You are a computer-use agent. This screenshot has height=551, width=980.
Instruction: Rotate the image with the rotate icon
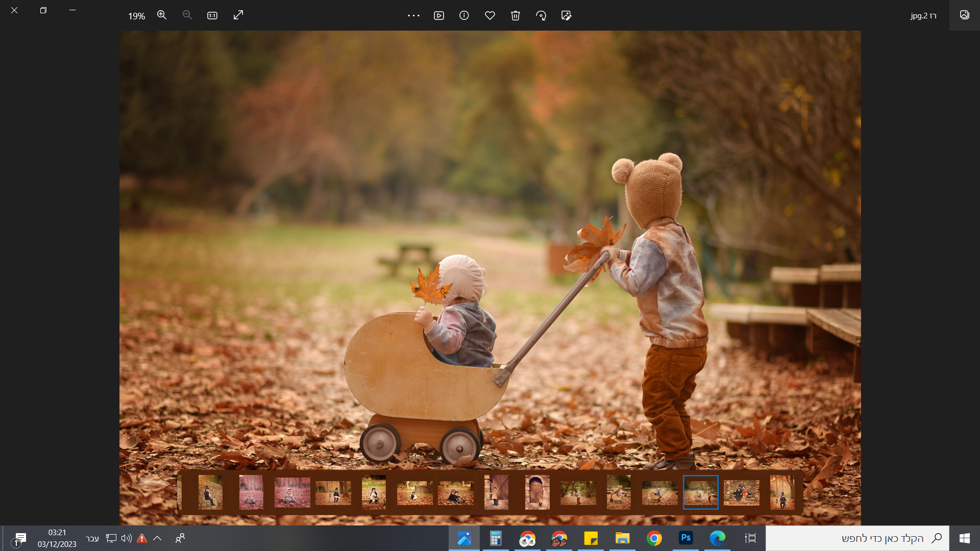point(541,15)
